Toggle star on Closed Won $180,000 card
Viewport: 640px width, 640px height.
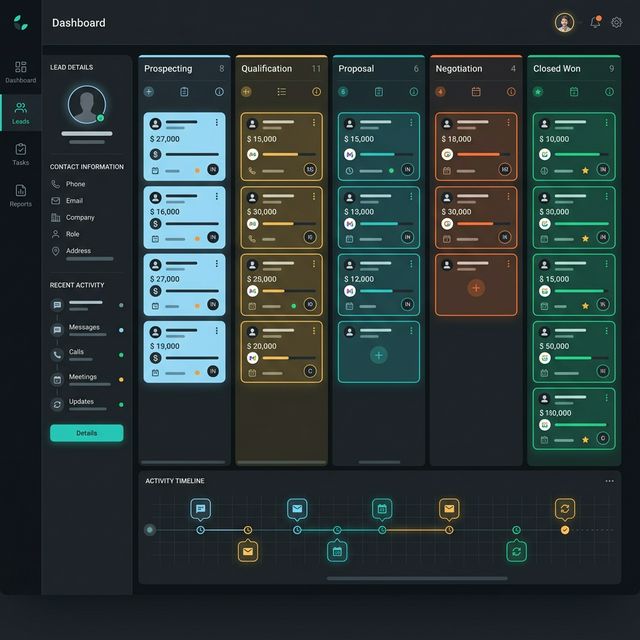pyautogui.click(x=585, y=440)
